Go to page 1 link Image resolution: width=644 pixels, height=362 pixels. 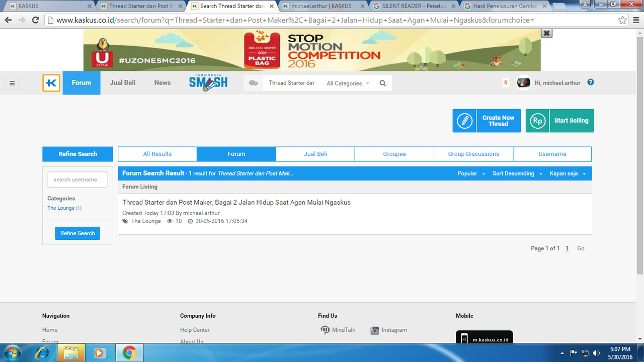pyautogui.click(x=567, y=248)
